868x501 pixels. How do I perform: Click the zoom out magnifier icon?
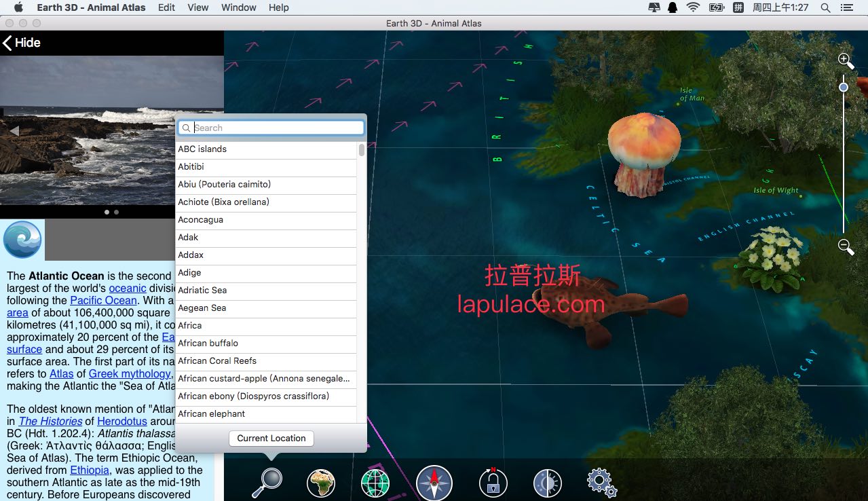click(846, 247)
